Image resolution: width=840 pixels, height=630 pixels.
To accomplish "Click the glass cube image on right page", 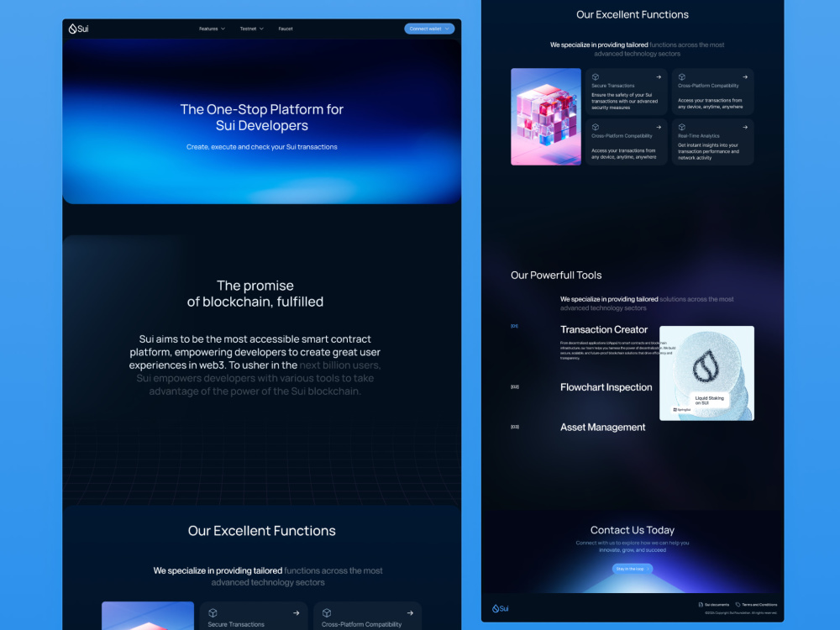I will (x=546, y=117).
